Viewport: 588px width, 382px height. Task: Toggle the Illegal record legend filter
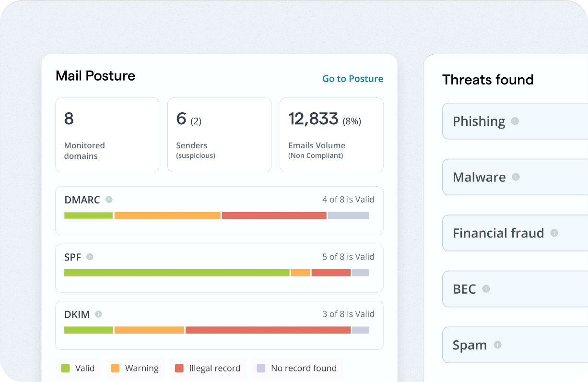[208, 368]
